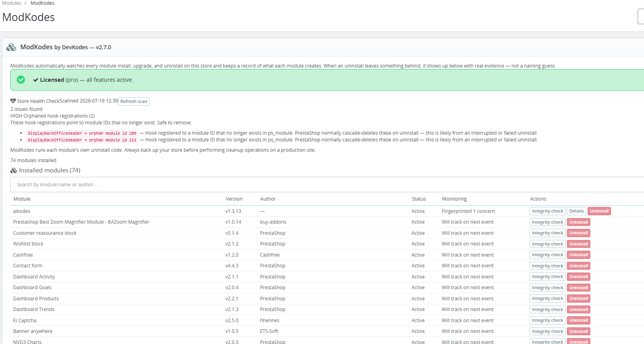Click the buy-addons author cell
Screen dimensions: 644x344
point(273,222)
